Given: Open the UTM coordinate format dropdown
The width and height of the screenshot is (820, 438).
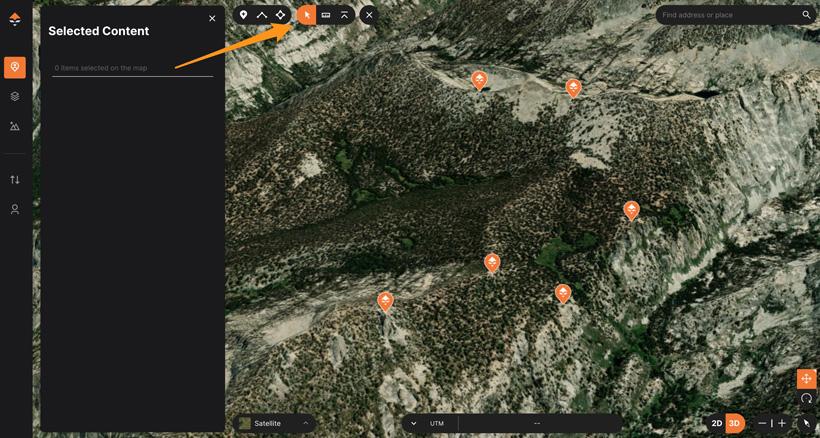Looking at the screenshot, I should pos(414,423).
